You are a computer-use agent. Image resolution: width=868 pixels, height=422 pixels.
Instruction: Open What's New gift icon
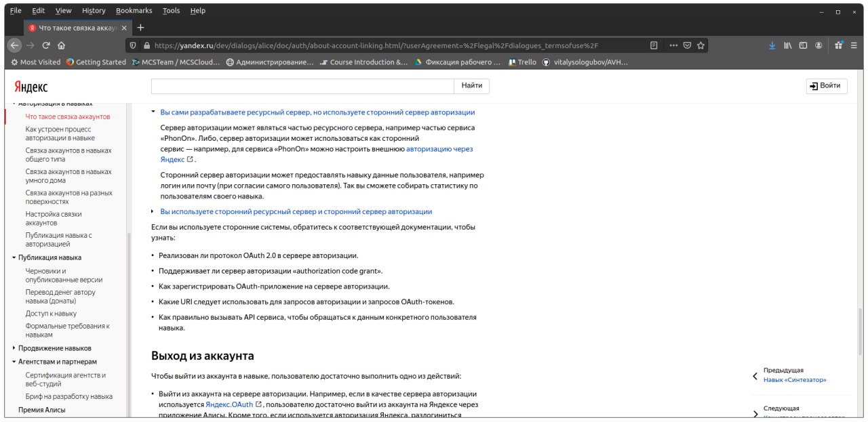[839, 45]
